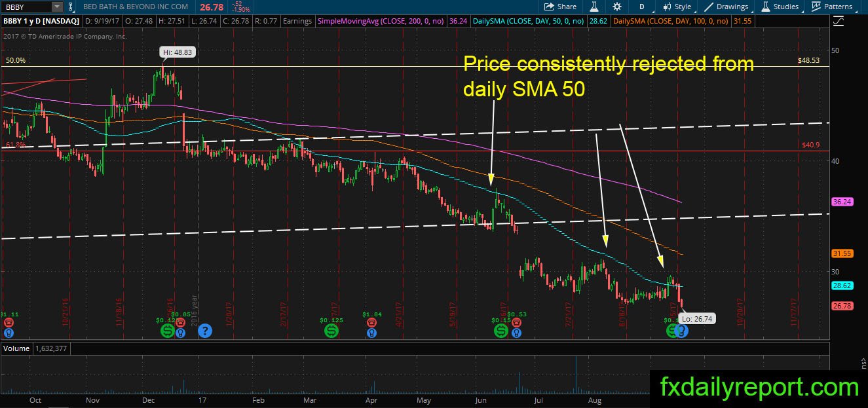Image resolution: width=868 pixels, height=408 pixels.
Task: Click the 28.62 price axis bubble
Action: point(842,286)
